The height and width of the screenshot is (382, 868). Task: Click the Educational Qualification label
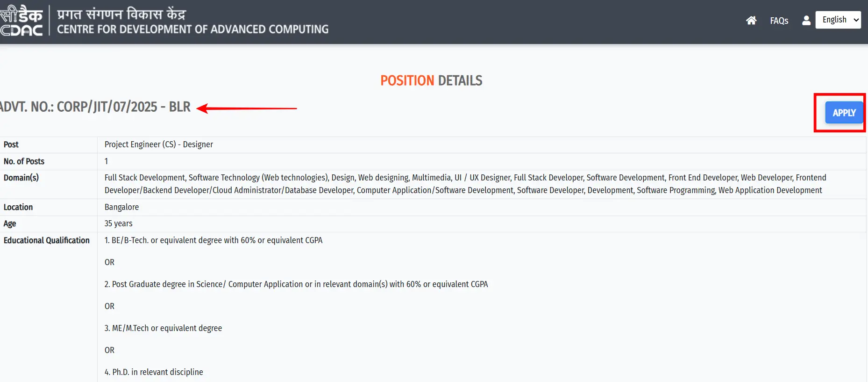47,240
